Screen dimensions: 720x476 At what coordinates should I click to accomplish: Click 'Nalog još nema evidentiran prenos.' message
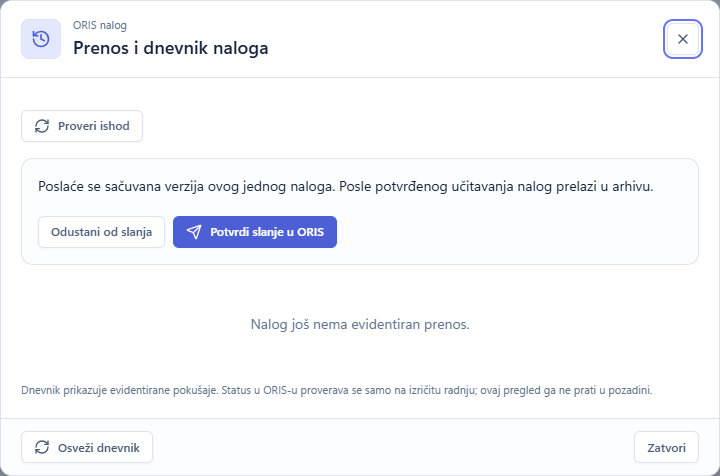coord(360,325)
